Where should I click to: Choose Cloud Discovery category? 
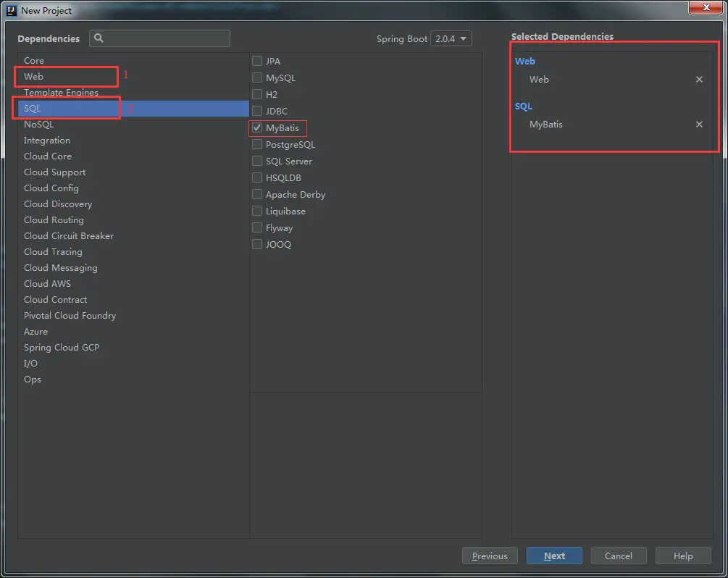pos(133,204)
